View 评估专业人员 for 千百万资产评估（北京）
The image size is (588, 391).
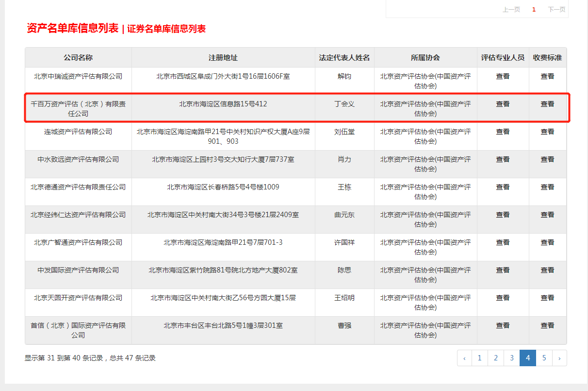click(503, 104)
